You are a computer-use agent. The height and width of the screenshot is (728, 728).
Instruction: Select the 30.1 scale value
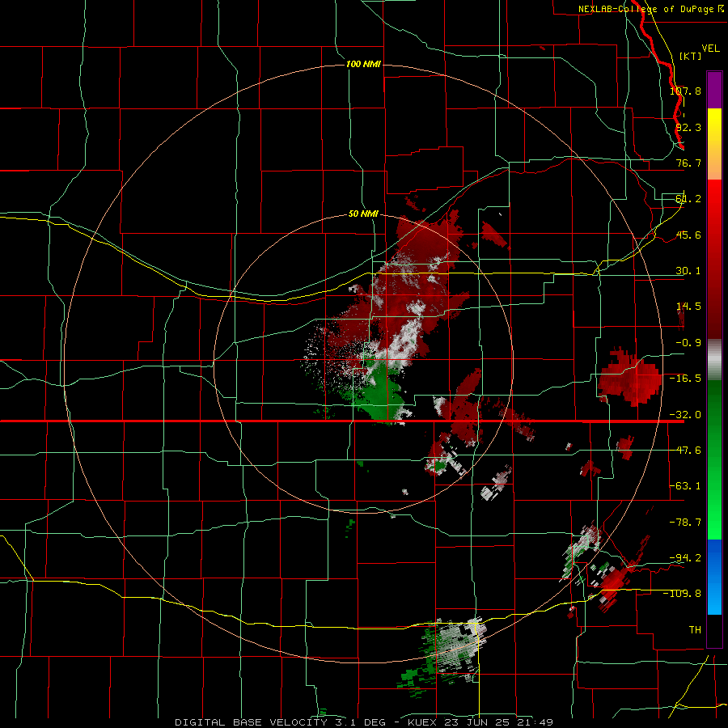pos(688,271)
